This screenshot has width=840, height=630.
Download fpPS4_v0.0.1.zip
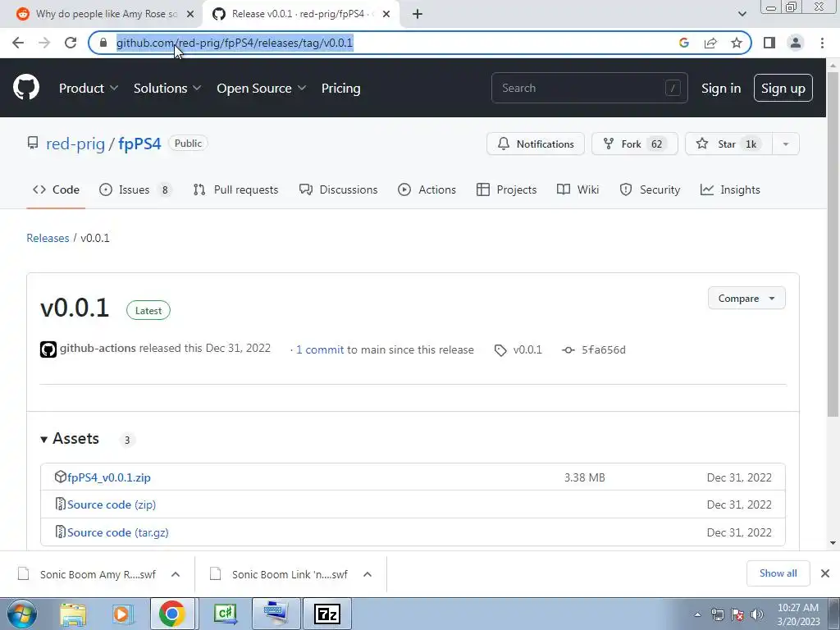(109, 477)
